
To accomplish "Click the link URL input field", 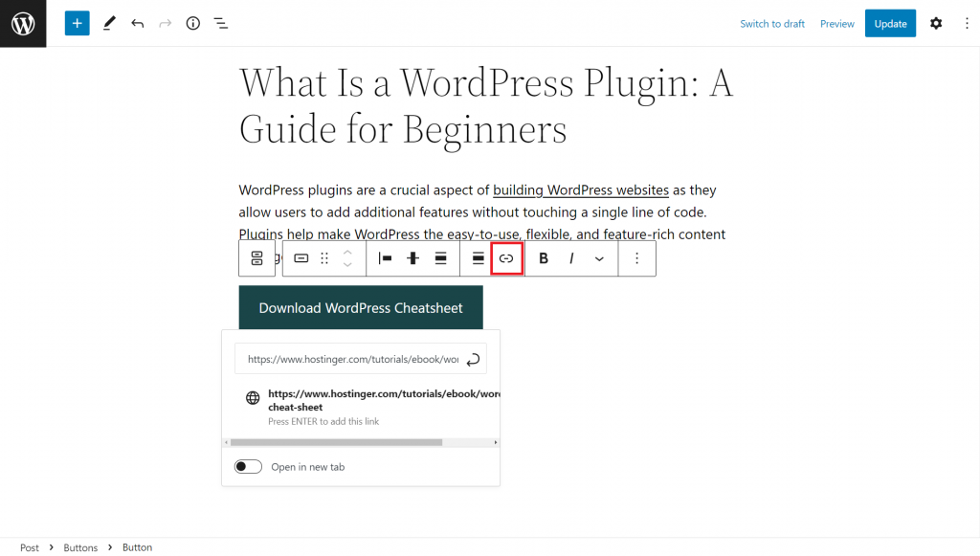I will click(x=354, y=359).
